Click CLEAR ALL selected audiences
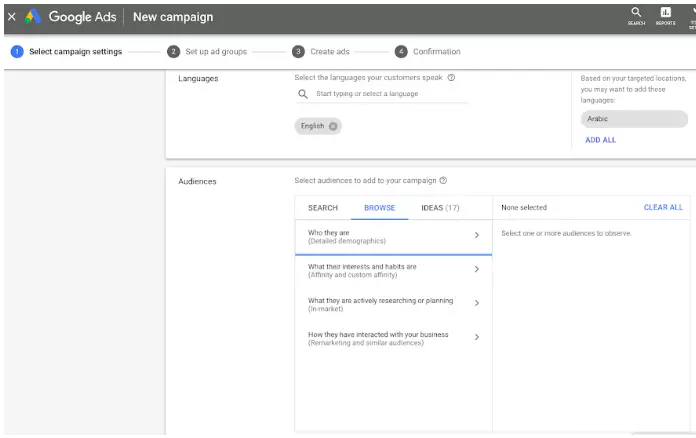Image resolution: width=696 pixels, height=438 pixels. [663, 207]
